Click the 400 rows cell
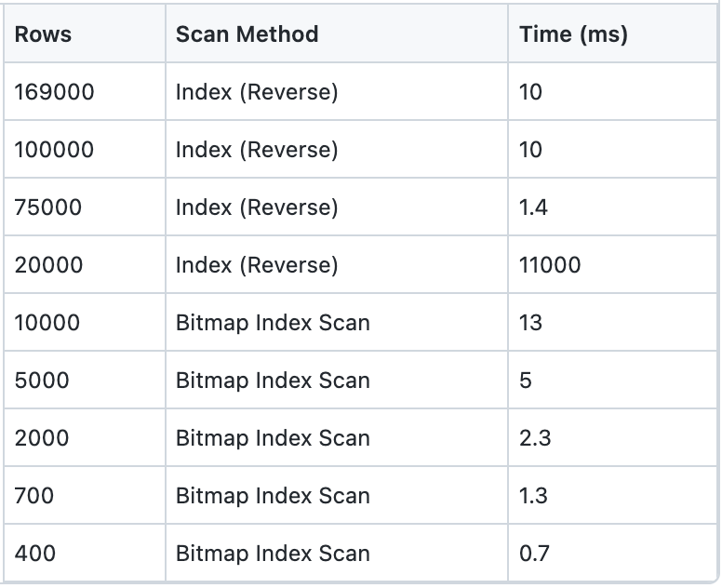The image size is (722, 588). pos(85,553)
